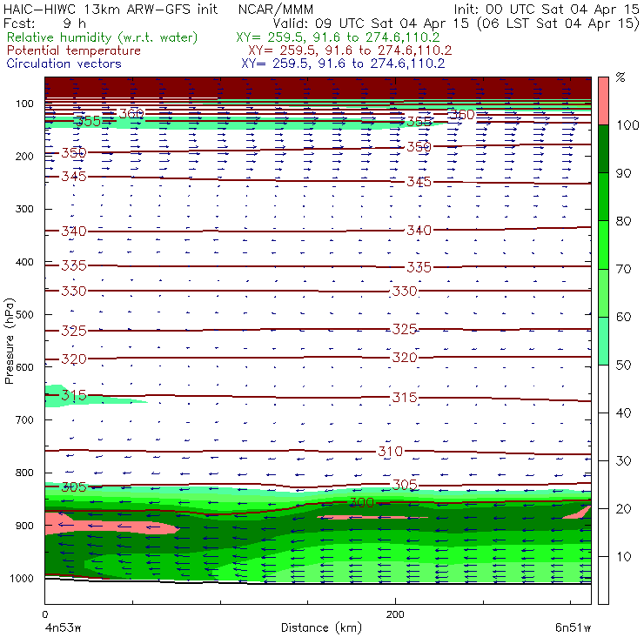
Task: Click the colorbar '100' label
Action: click(627, 124)
